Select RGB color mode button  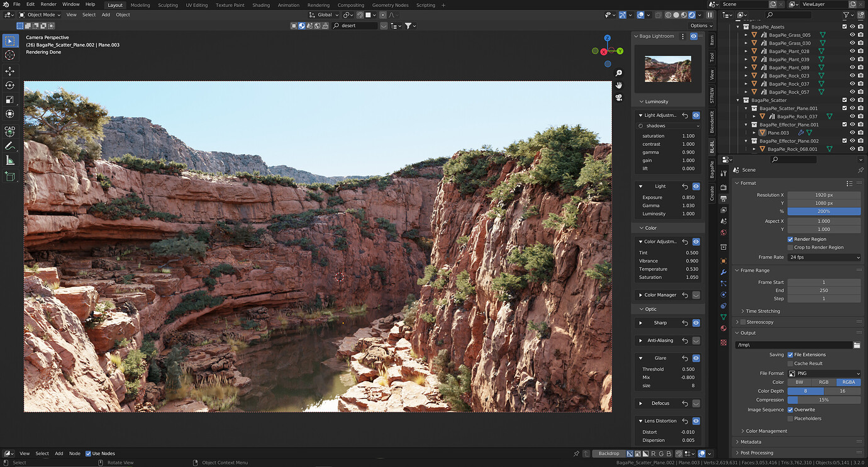(824, 382)
